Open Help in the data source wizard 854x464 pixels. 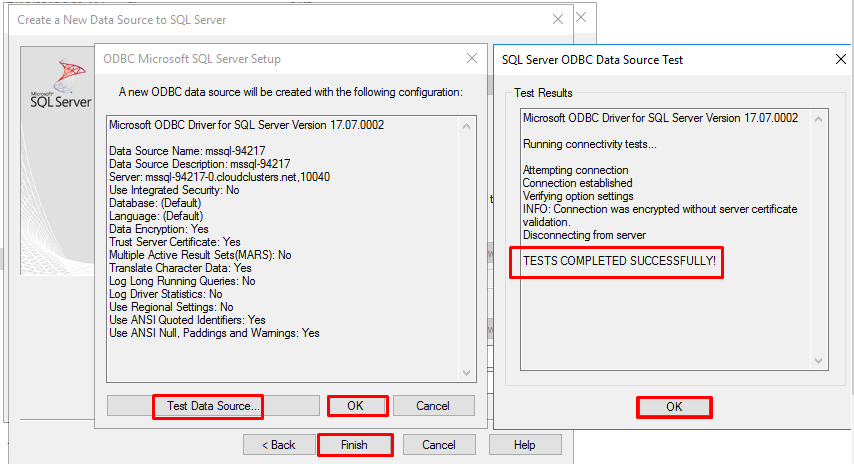click(x=524, y=445)
